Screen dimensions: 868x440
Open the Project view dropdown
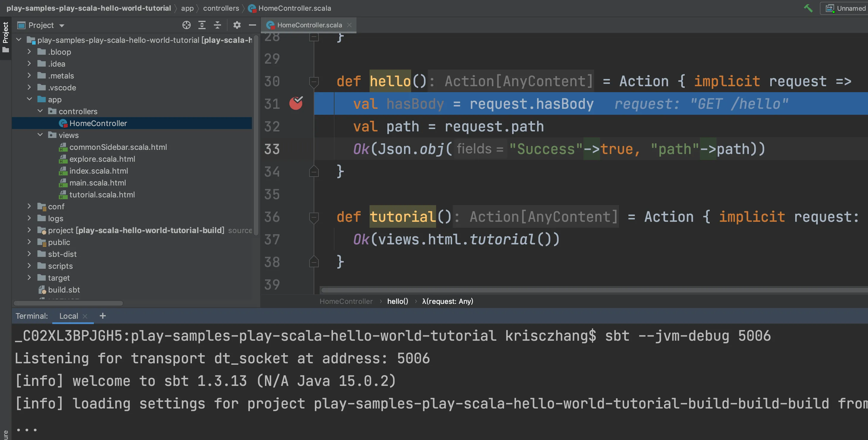pyautogui.click(x=62, y=26)
